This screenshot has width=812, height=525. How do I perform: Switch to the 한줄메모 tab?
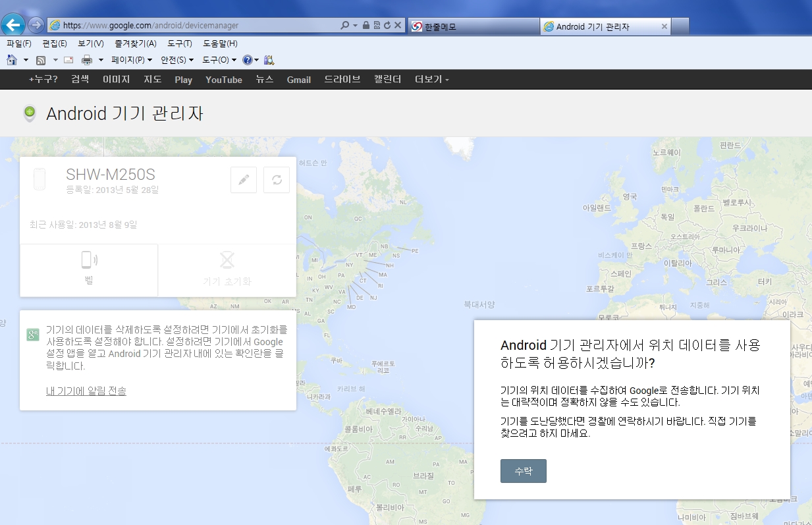pyautogui.click(x=474, y=26)
